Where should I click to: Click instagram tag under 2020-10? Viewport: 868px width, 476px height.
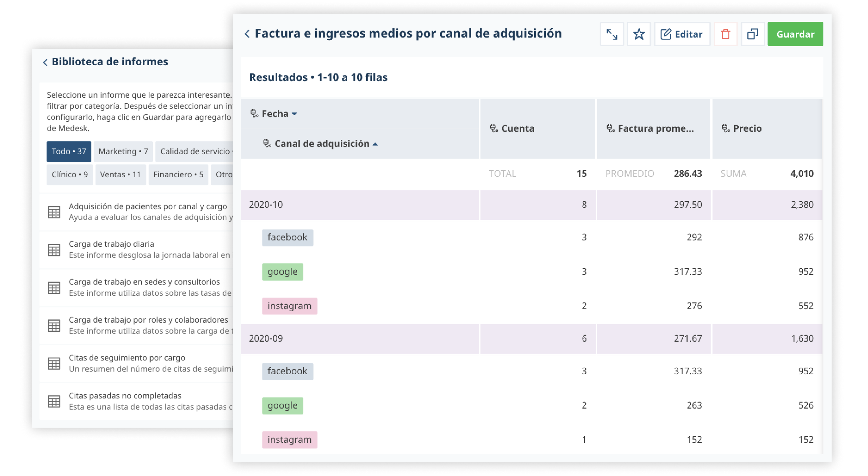[x=289, y=306]
